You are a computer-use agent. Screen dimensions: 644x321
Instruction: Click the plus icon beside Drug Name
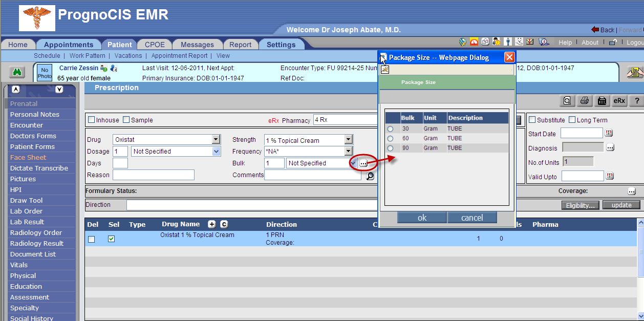[x=211, y=224]
